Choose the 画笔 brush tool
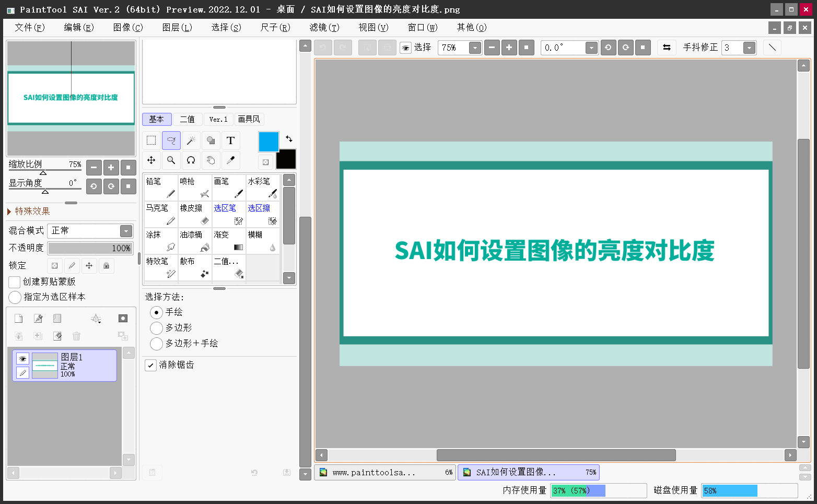The width and height of the screenshot is (817, 504). pyautogui.click(x=229, y=187)
